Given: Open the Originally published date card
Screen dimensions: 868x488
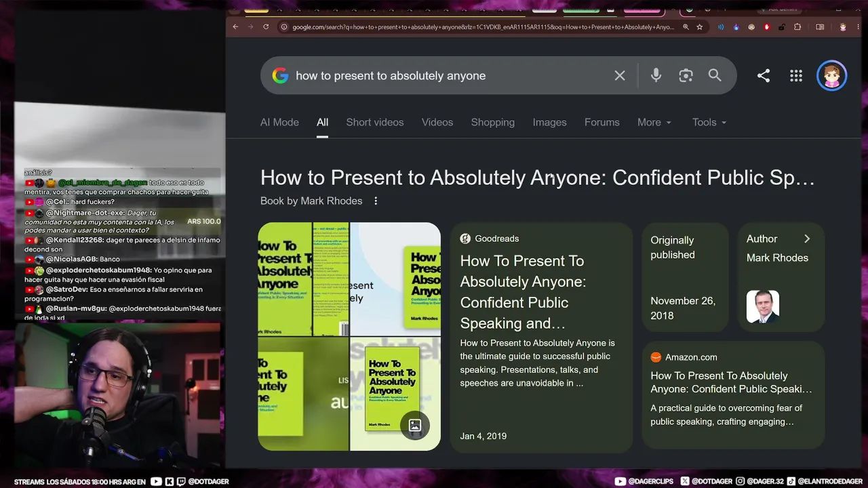Looking at the screenshot, I should click(685, 277).
